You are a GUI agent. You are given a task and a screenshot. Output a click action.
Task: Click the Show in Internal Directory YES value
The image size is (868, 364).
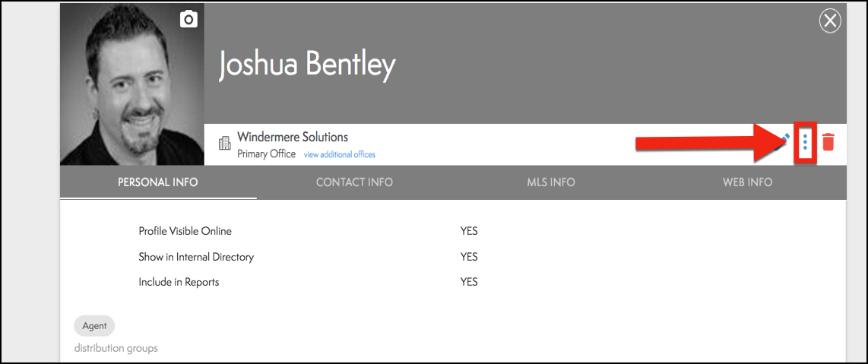tap(469, 257)
